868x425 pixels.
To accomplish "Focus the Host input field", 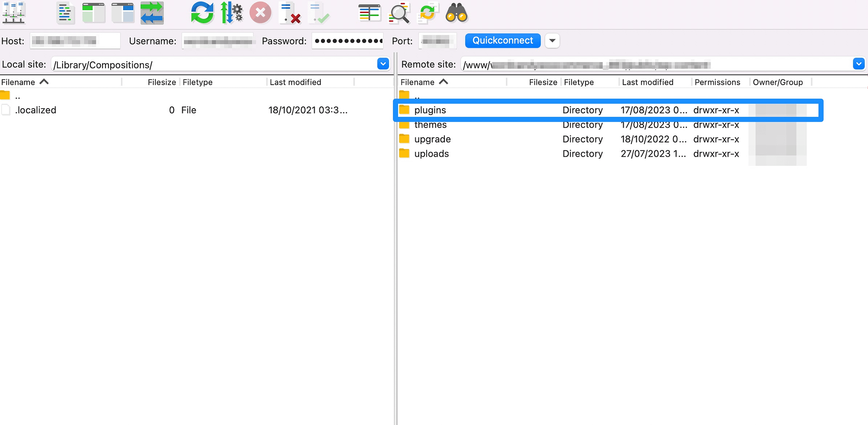I will (x=75, y=41).
